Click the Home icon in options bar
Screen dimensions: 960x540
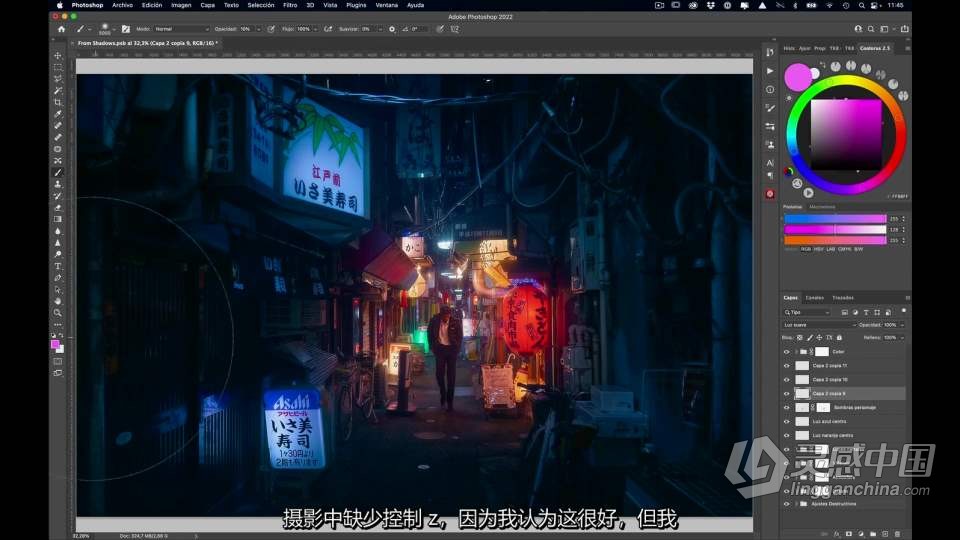click(x=61, y=29)
